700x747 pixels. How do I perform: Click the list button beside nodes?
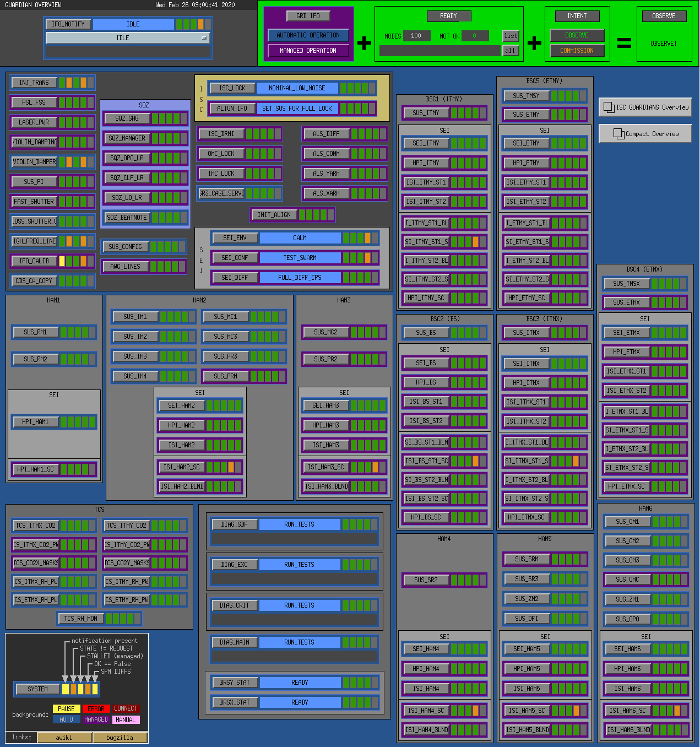(511, 36)
